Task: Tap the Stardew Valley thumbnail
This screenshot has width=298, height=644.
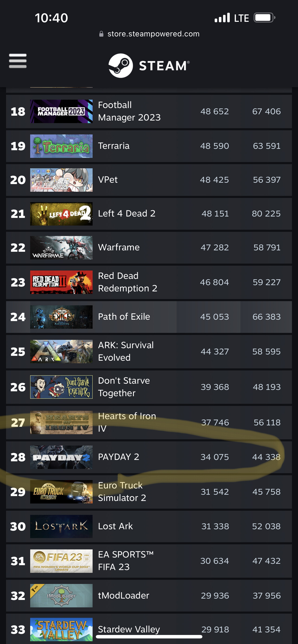Action: click(x=61, y=629)
